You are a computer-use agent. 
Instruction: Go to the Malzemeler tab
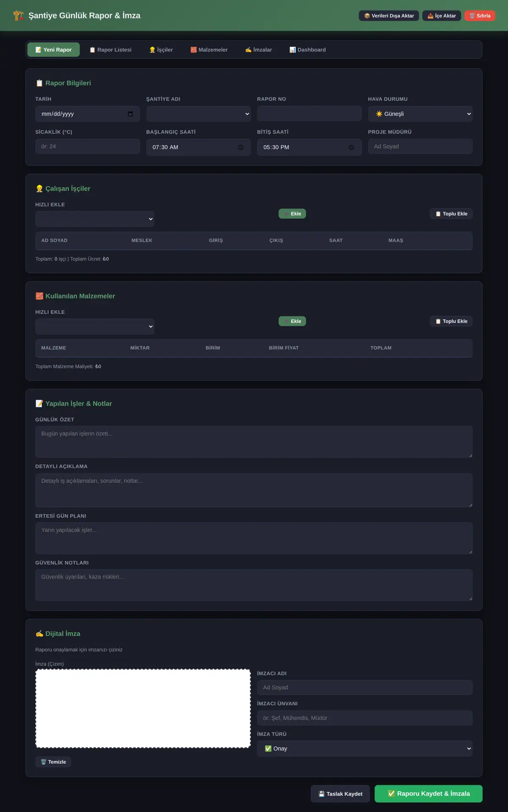[x=209, y=50]
